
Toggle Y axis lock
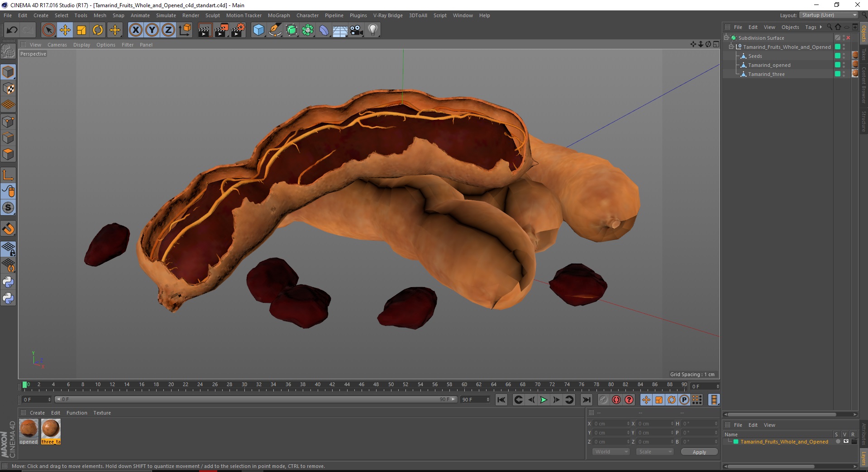coord(152,30)
